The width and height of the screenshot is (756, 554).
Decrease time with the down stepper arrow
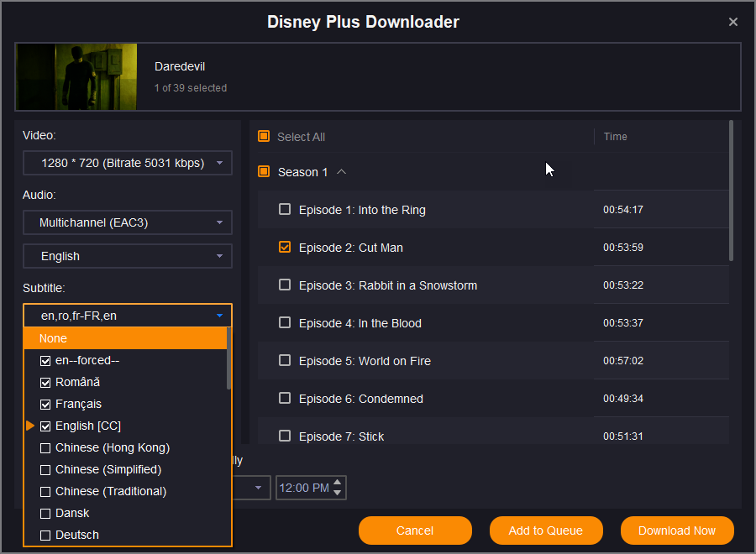338,493
